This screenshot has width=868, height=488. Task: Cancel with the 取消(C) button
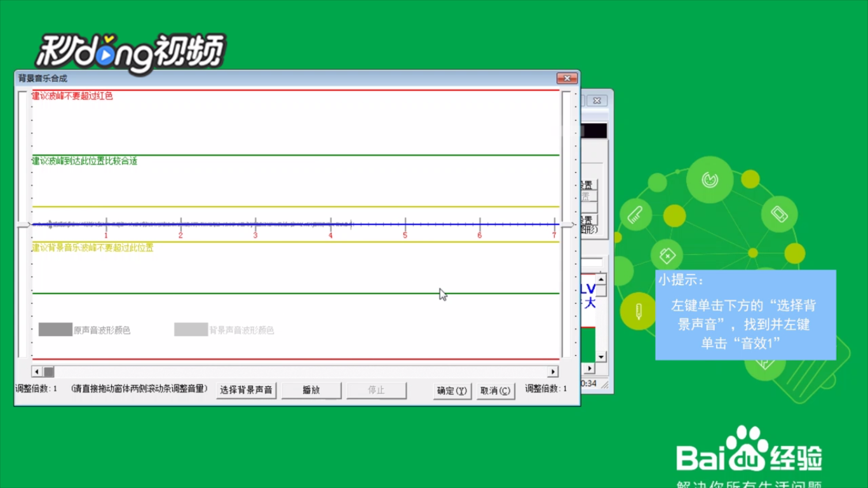pyautogui.click(x=496, y=391)
